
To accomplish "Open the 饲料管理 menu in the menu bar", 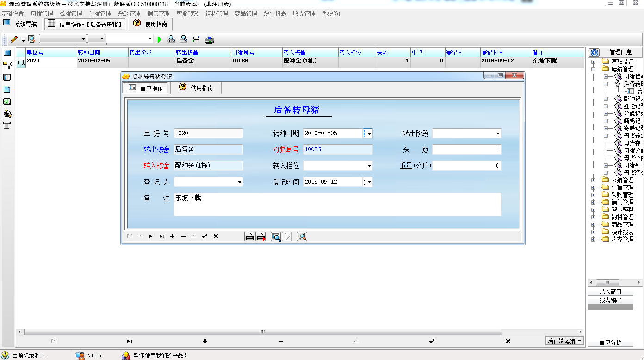I will point(217,13).
